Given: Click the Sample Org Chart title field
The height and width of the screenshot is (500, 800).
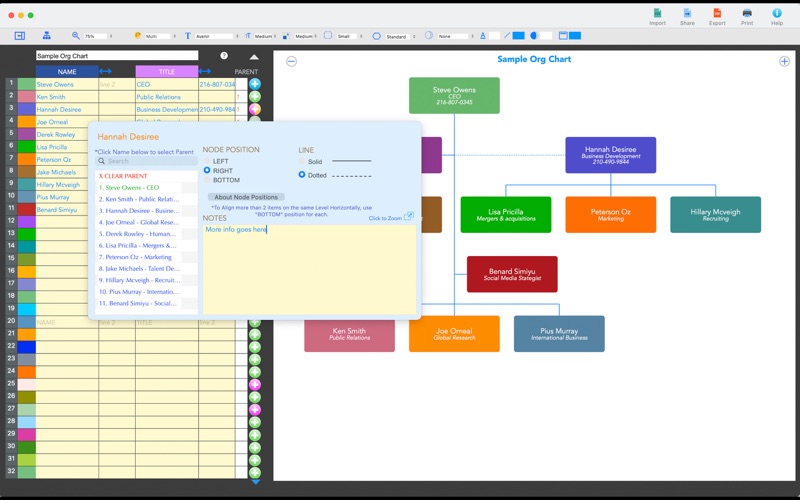Looking at the screenshot, I should point(117,56).
